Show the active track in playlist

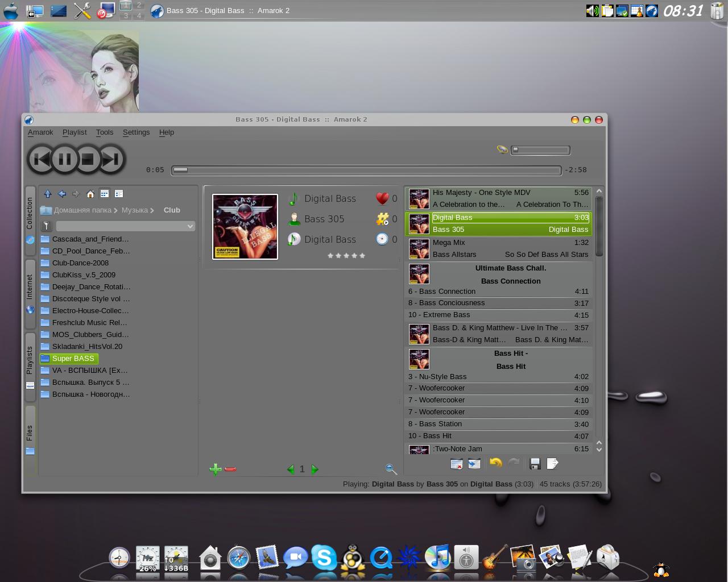coord(474,464)
